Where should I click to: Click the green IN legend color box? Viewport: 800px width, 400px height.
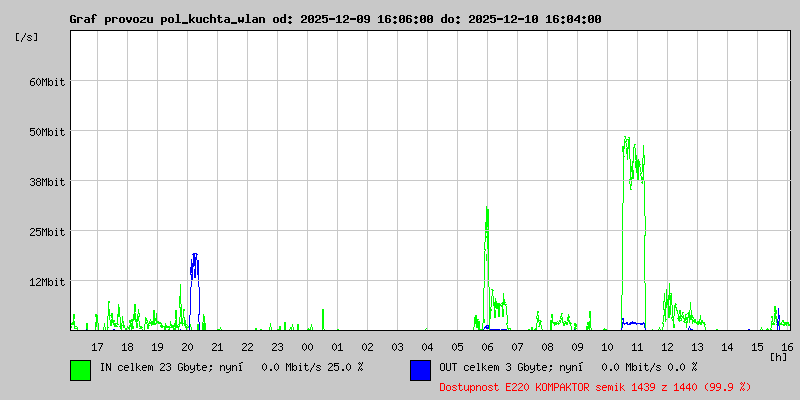pyautogui.click(x=81, y=370)
